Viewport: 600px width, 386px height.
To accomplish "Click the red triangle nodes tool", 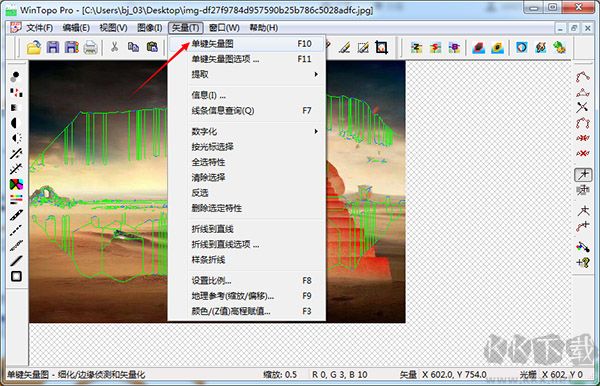I will point(582,92).
